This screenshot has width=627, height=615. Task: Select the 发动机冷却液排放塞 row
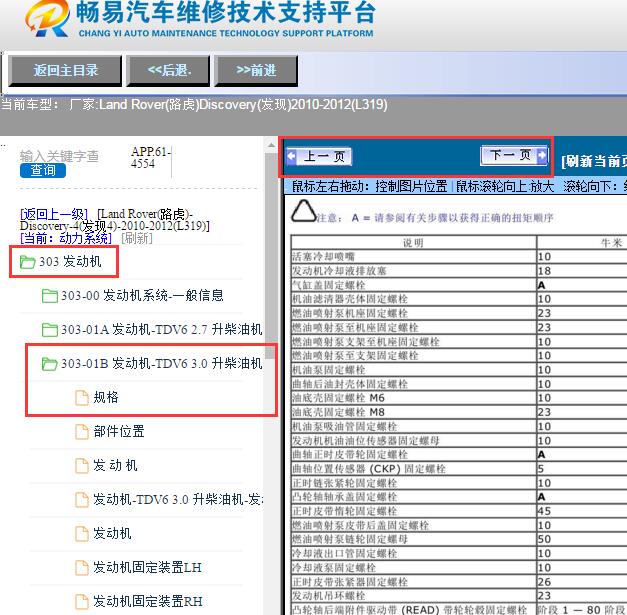coord(459,271)
